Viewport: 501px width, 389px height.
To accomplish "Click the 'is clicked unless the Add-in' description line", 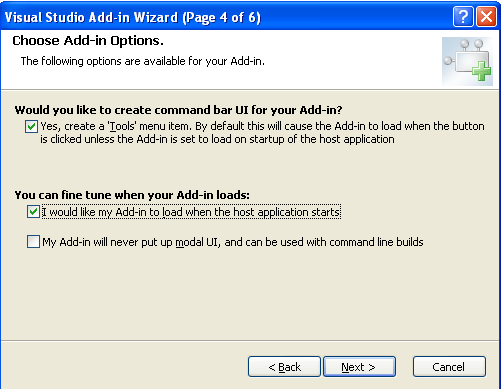I will pos(217,139).
